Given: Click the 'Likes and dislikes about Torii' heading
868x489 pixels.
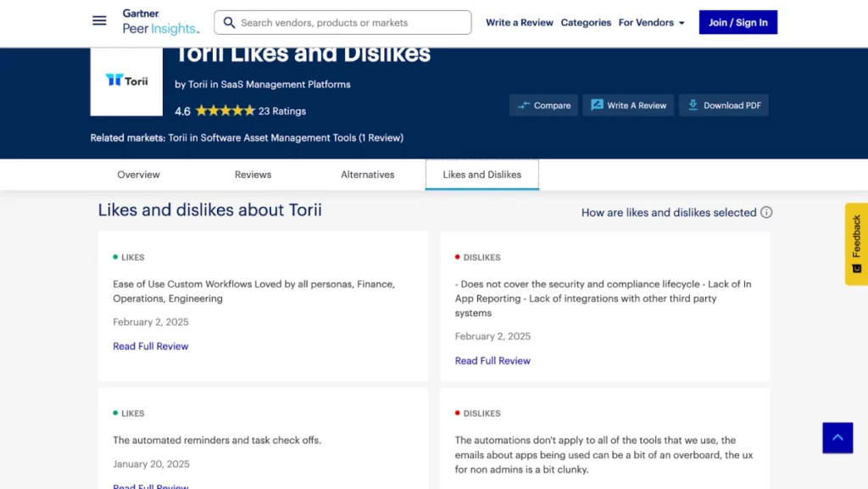Looking at the screenshot, I should (210, 210).
